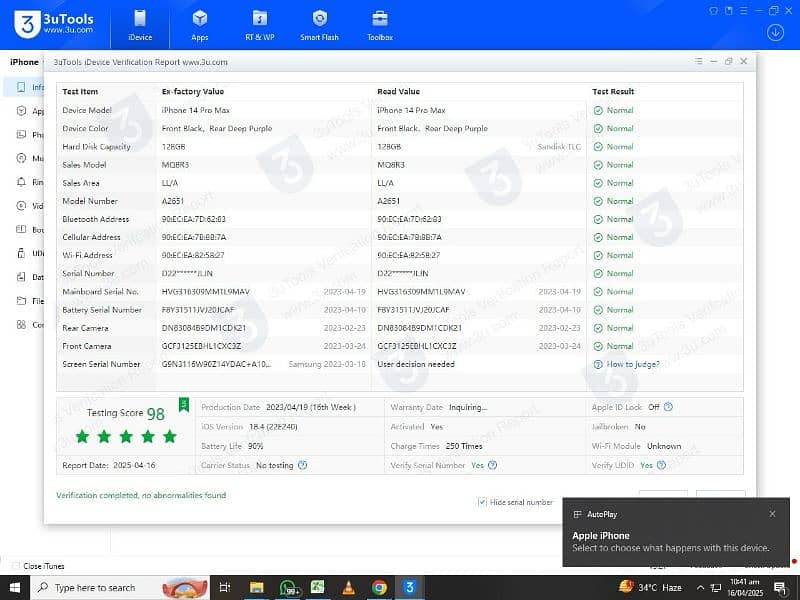
Task: Expand the system tray hidden icons
Action: [701, 588]
